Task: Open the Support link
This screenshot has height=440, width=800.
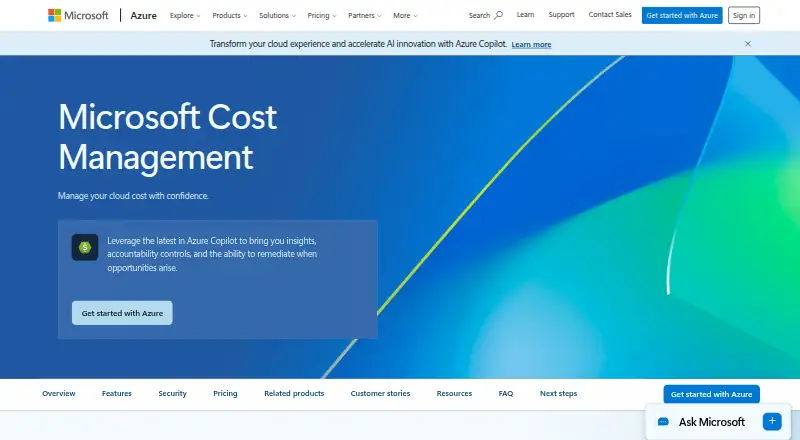Action: tap(561, 15)
